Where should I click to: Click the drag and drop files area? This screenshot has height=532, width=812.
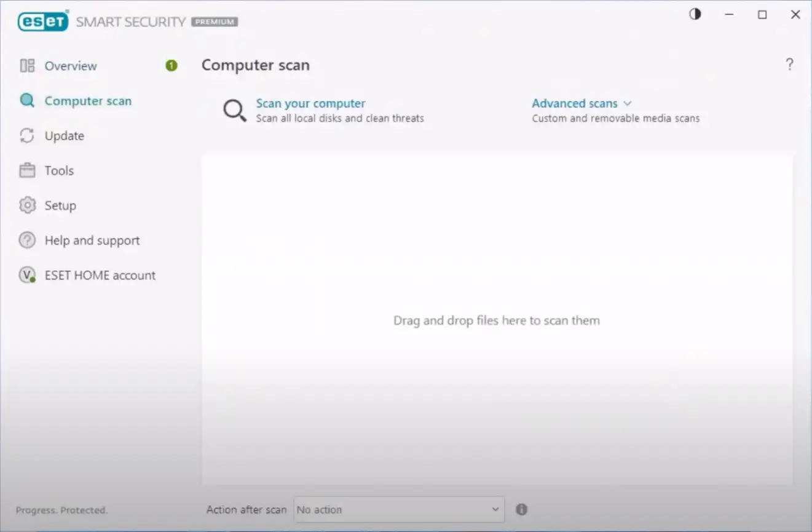click(x=496, y=320)
